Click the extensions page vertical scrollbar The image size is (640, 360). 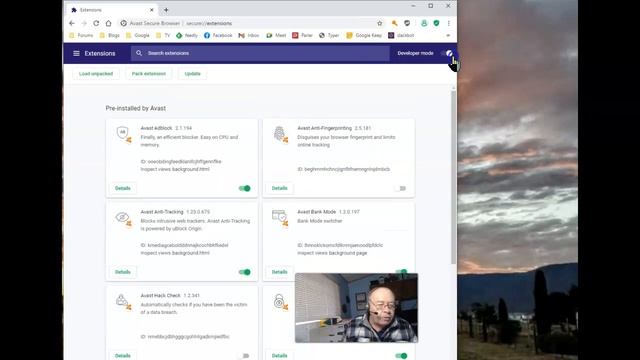[x=453, y=177]
